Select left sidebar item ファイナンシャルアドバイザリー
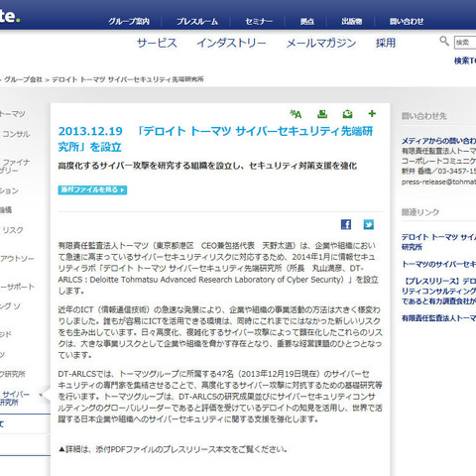 coord(15,167)
